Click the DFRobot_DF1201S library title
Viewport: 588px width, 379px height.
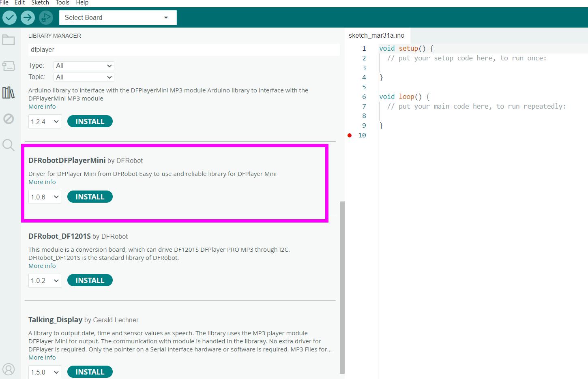pos(60,236)
